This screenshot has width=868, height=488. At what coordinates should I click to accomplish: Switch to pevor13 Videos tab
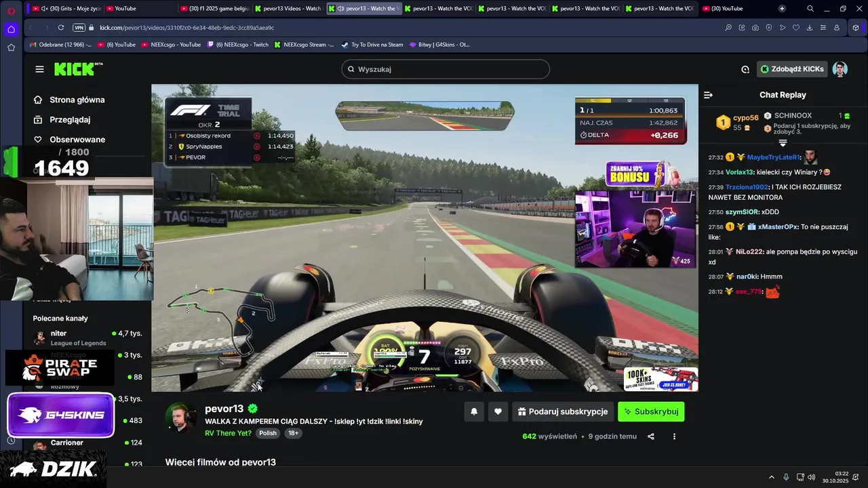pyautogui.click(x=288, y=9)
